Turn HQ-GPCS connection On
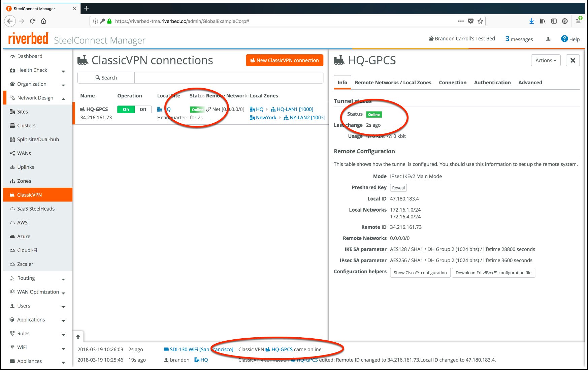Viewport: 588px width, 370px height. (x=126, y=109)
